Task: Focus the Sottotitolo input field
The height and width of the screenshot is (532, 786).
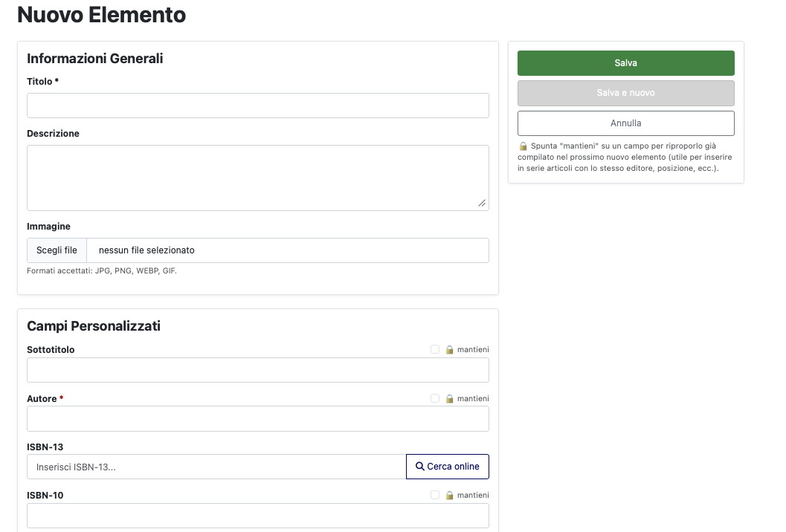Action: [x=257, y=370]
